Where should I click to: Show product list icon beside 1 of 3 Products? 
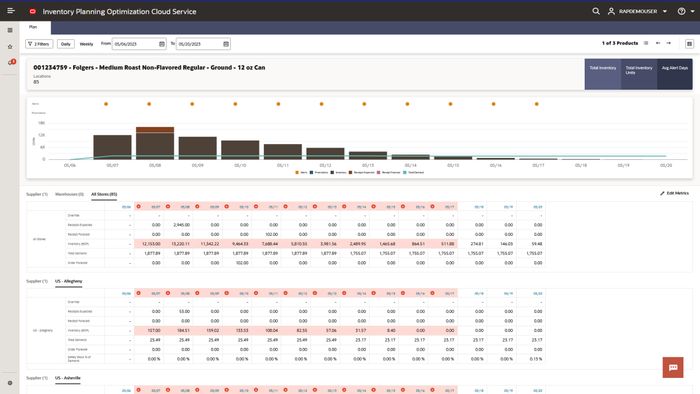pyautogui.click(x=646, y=43)
